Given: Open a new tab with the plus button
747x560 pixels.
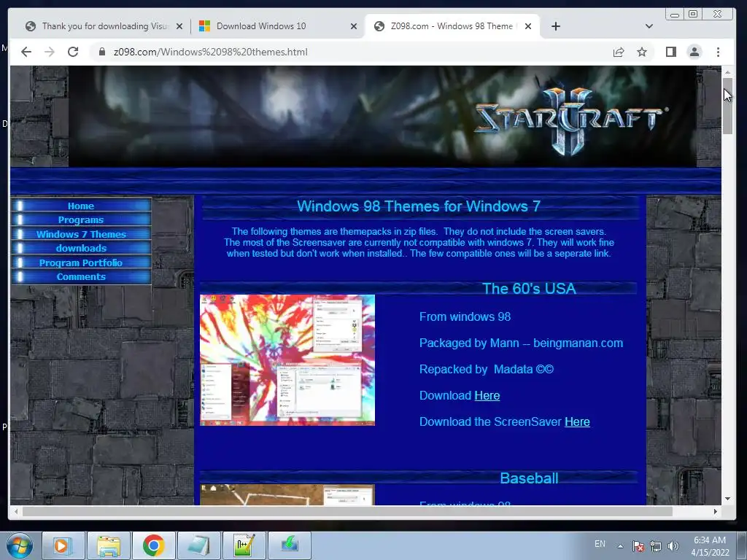Looking at the screenshot, I should (x=555, y=26).
